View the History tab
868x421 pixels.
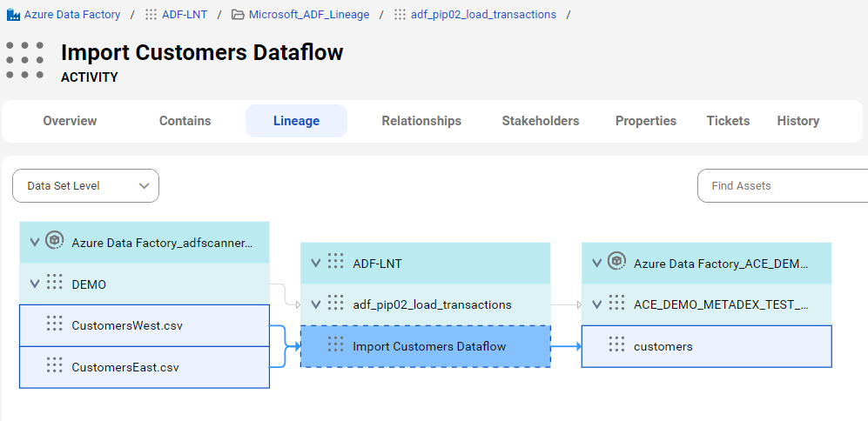(797, 121)
